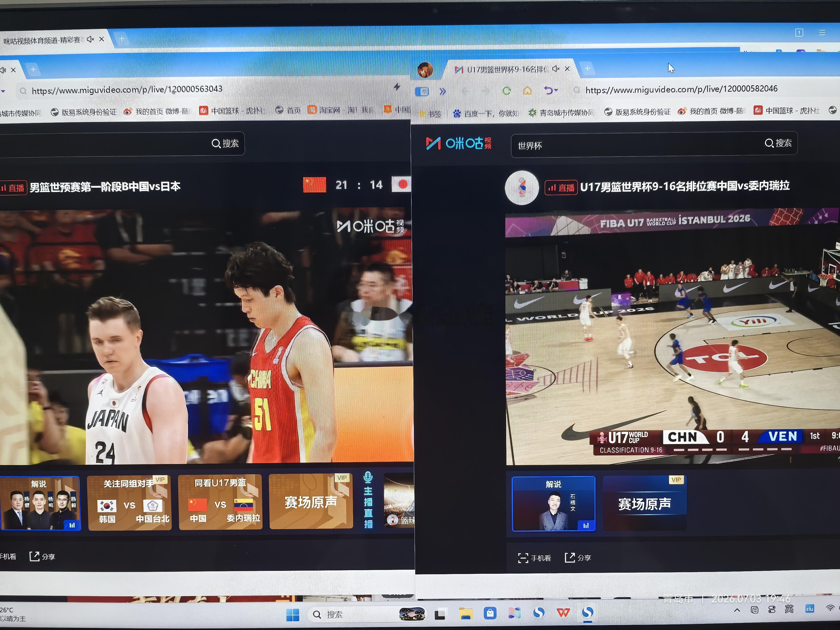The width and height of the screenshot is (840, 630).
Task: Click 分享 share icon in right window
Action: click(577, 557)
